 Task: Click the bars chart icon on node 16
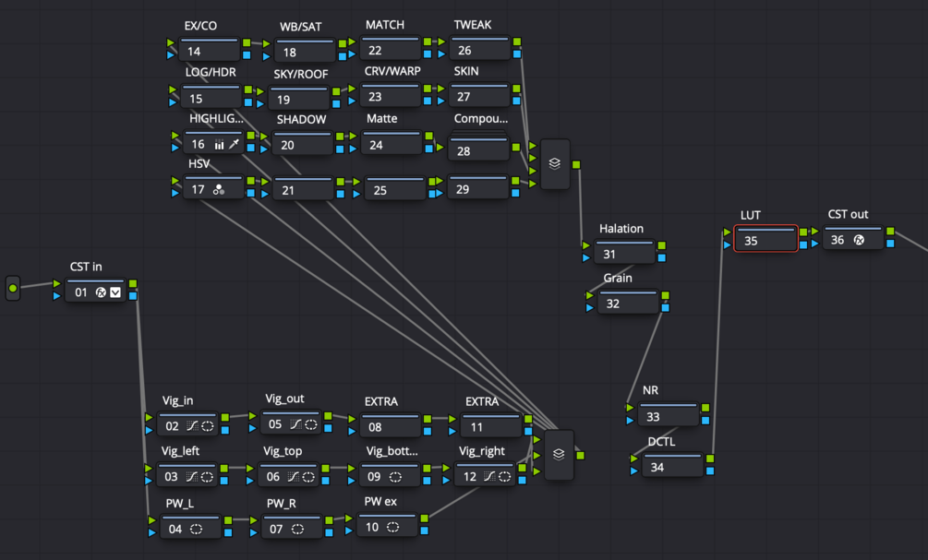tap(219, 144)
